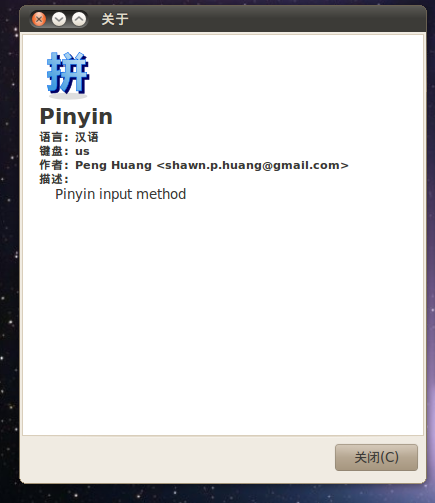Image resolution: width=435 pixels, height=503 pixels.
Task: Close the dialog with the red X button
Action: (39, 19)
